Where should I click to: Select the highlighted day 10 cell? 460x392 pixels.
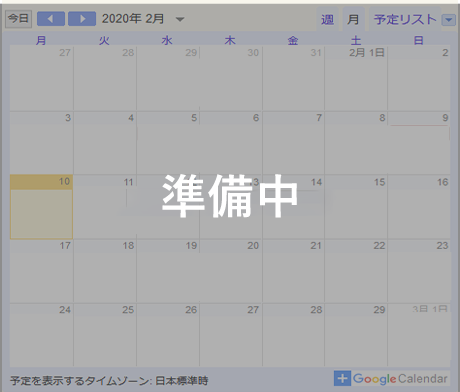(x=42, y=207)
